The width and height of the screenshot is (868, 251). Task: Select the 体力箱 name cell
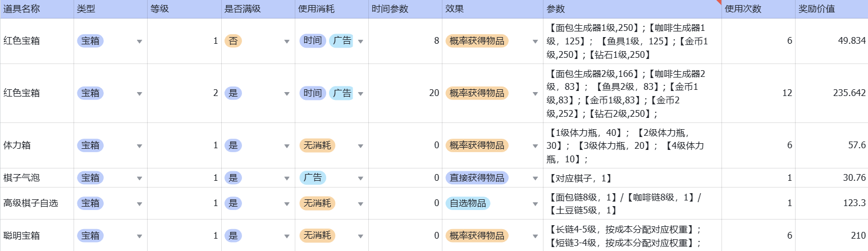[37, 145]
